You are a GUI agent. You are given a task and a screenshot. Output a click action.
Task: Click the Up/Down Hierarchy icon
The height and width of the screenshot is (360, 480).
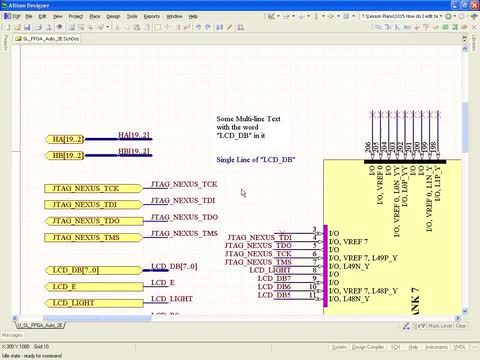coord(219,27)
